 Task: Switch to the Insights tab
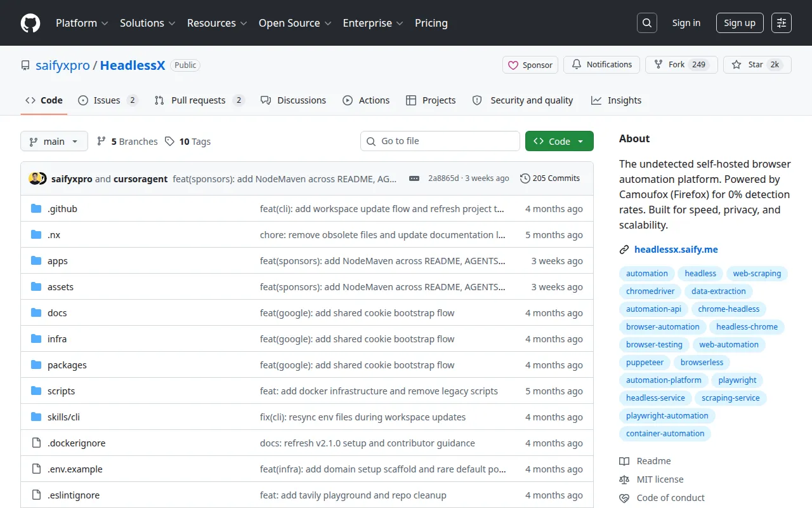616,100
